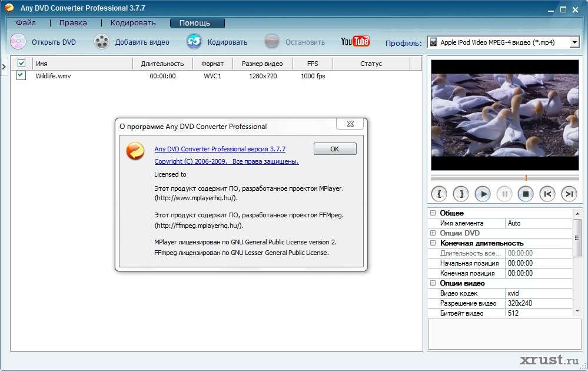588x371 pixels.
Task: Open the Profile dropdown list
Action: point(574,42)
